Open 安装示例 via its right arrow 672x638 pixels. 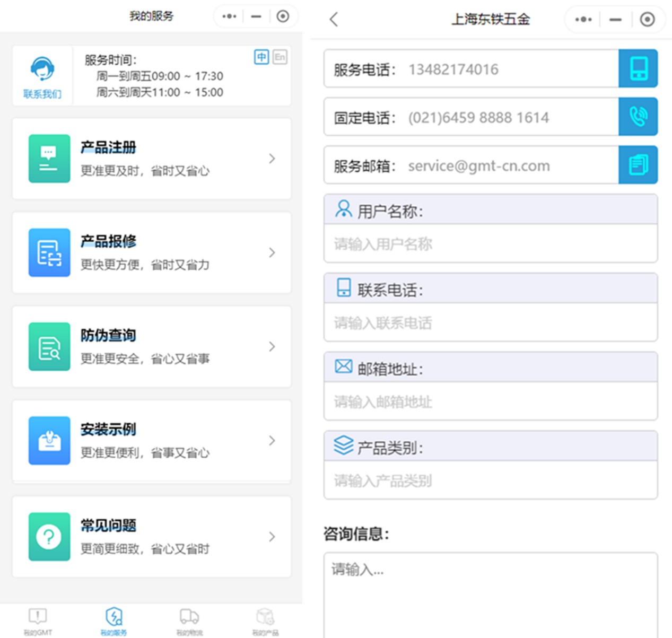(x=272, y=441)
